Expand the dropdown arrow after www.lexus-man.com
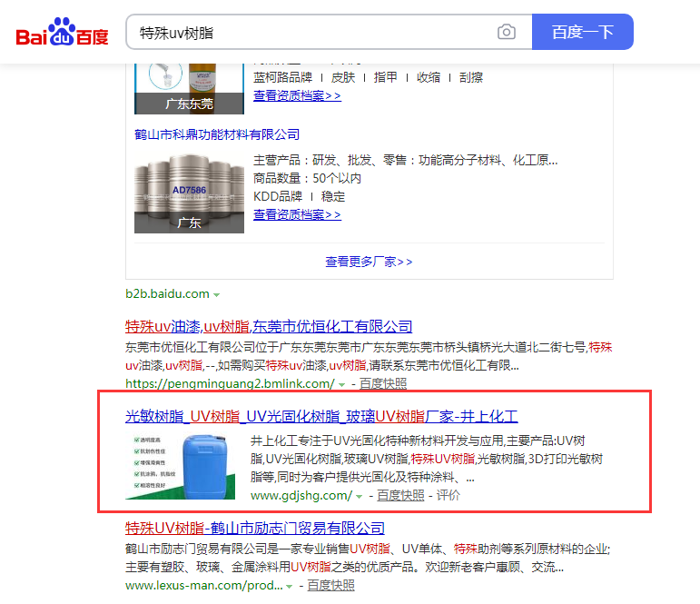Image resolution: width=700 pixels, height=604 pixels. coord(290,587)
